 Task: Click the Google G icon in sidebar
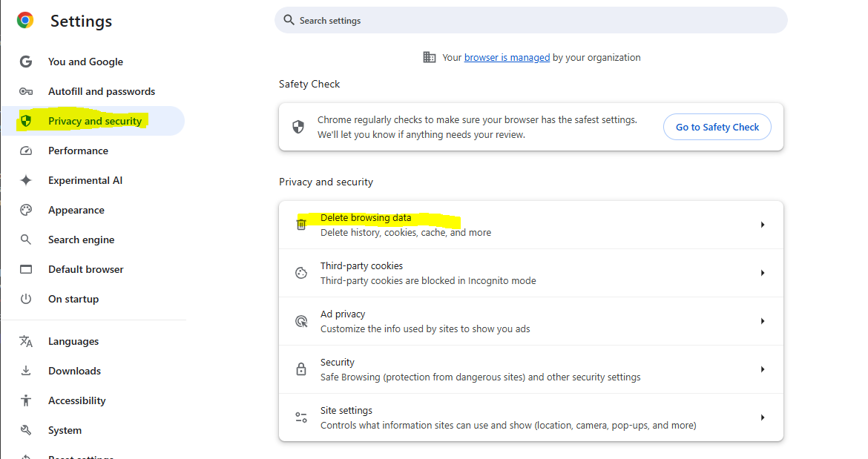(x=26, y=62)
